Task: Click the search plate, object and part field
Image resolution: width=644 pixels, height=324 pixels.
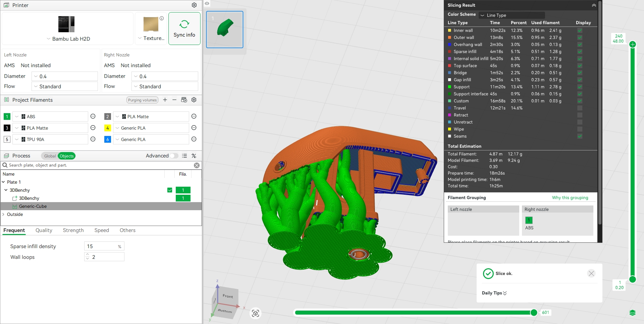Action: (x=101, y=165)
